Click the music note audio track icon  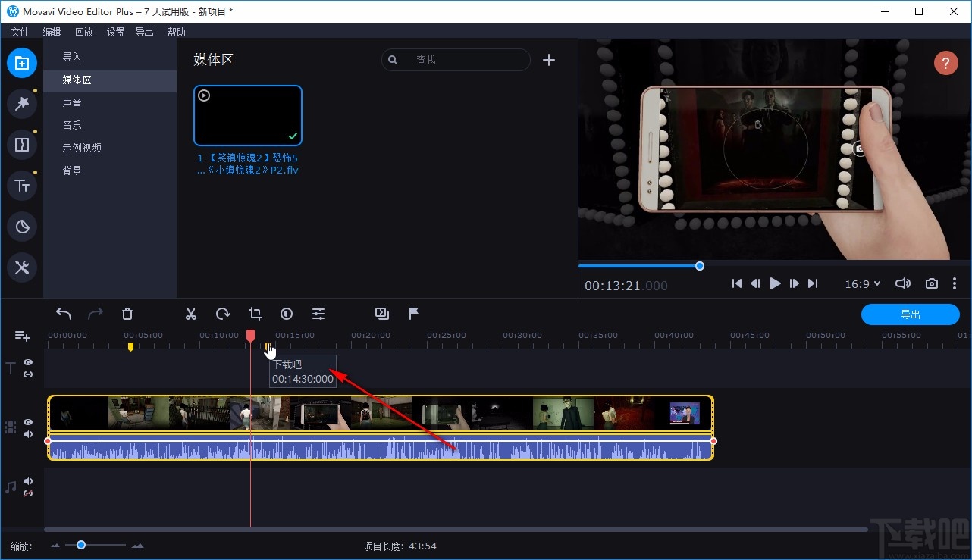(11, 487)
